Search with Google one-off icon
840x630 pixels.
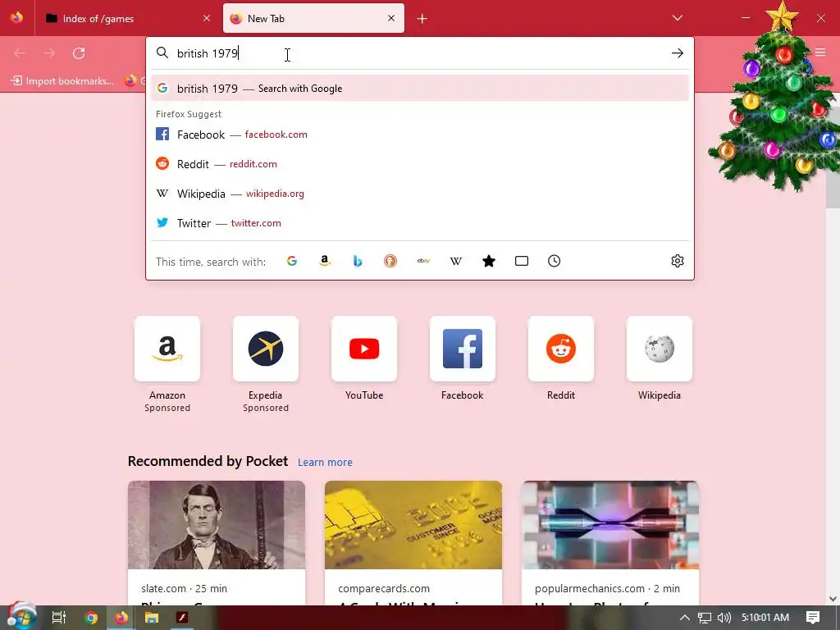292,261
